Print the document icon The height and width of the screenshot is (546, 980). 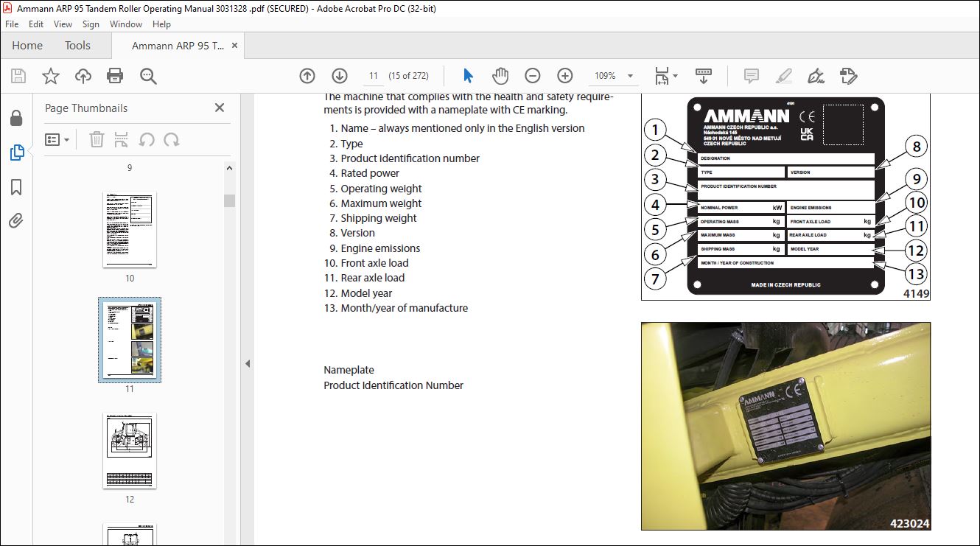coord(115,76)
